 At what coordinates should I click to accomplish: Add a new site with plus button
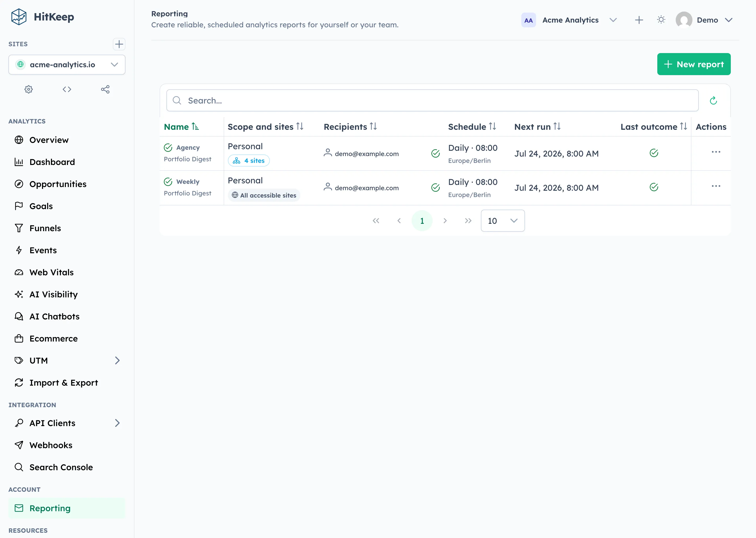[x=119, y=44]
